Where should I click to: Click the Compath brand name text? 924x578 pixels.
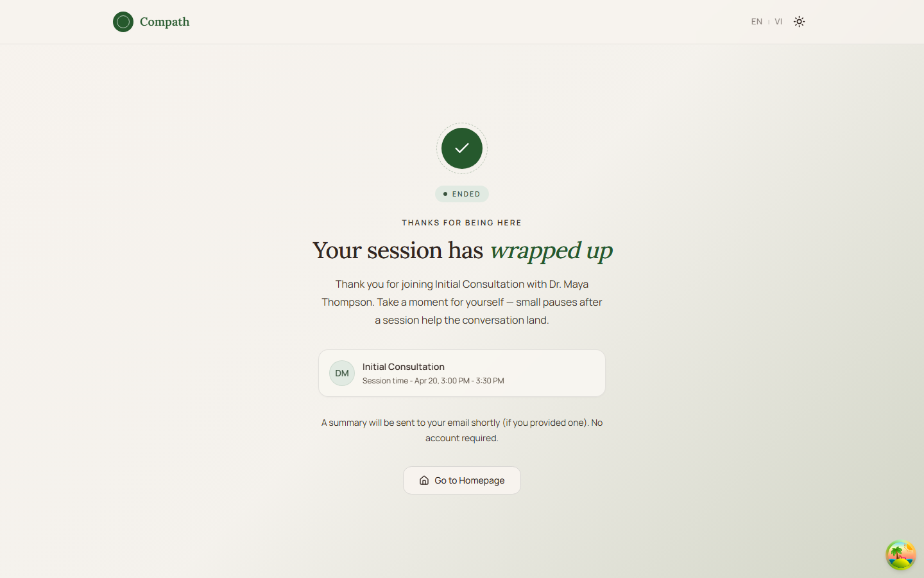coord(164,22)
